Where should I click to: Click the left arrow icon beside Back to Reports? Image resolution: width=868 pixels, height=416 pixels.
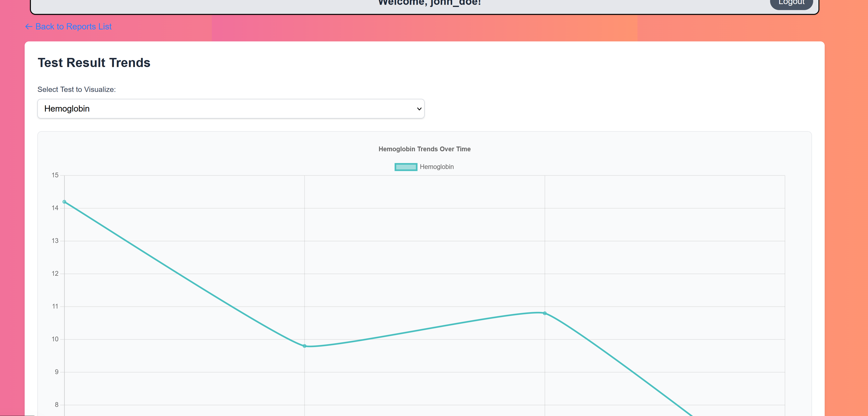29,27
